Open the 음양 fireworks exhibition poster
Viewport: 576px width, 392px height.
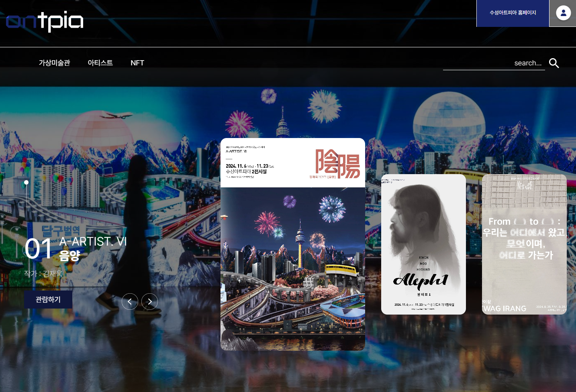(x=292, y=244)
